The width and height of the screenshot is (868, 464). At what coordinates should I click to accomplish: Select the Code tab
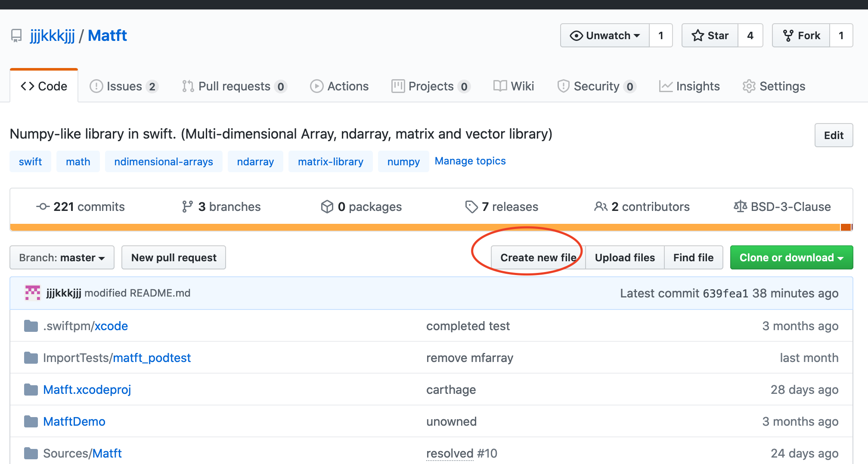click(x=44, y=86)
